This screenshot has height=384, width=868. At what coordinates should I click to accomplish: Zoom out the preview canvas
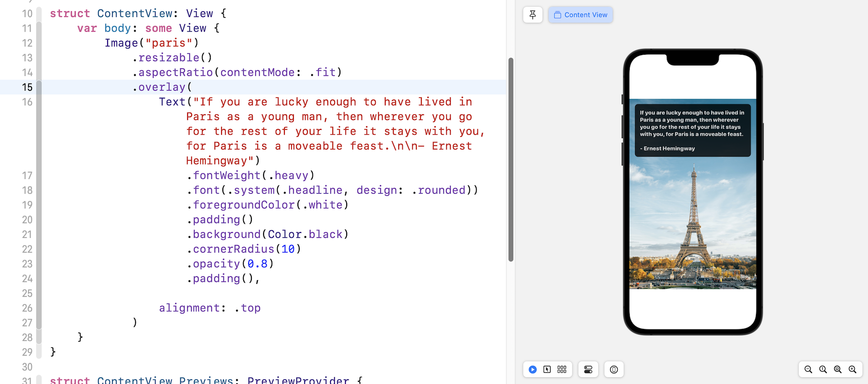(x=808, y=370)
